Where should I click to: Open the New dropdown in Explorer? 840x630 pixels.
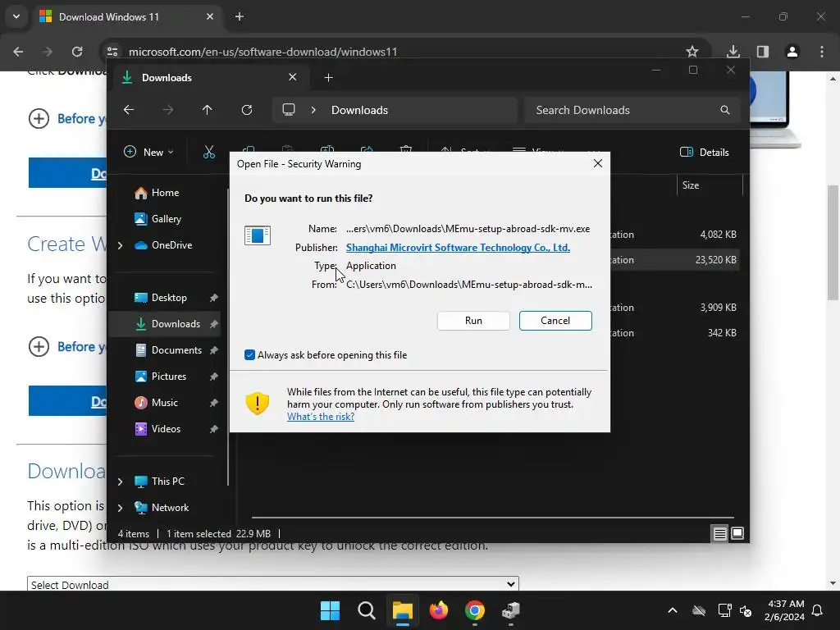tap(148, 152)
